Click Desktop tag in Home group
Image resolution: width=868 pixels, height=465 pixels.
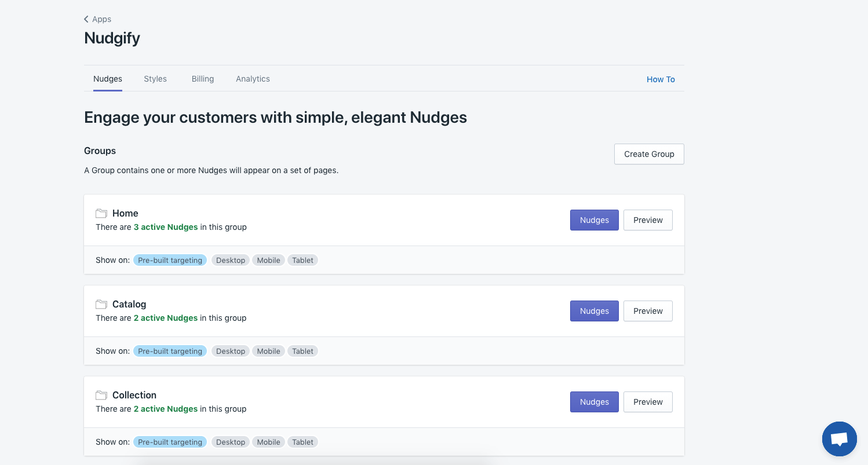click(231, 260)
